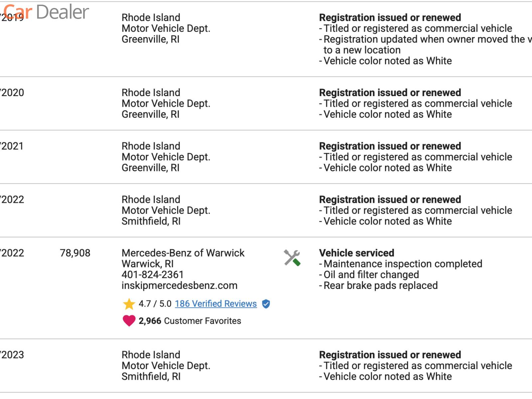The width and height of the screenshot is (532, 399).
Task: Click the pink heart favorites icon
Action: 129,321
